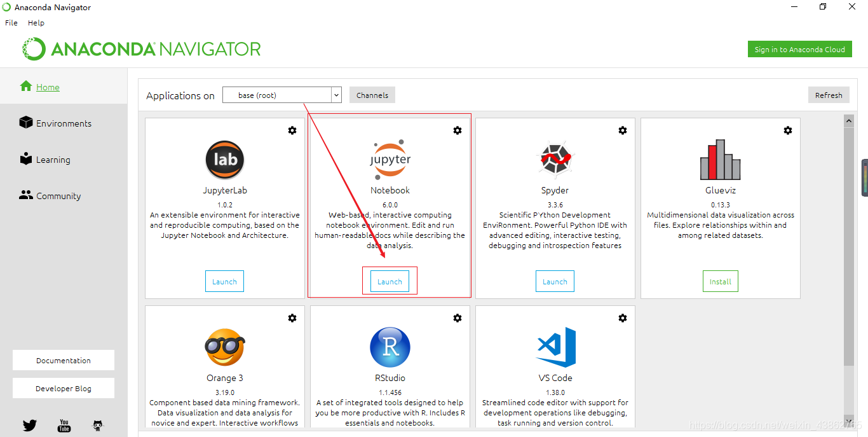This screenshot has height=437, width=868.
Task: Click the scrollbar up arrow
Action: coord(848,120)
